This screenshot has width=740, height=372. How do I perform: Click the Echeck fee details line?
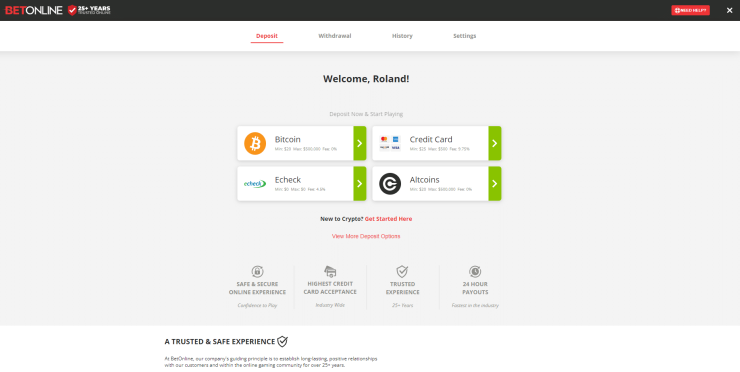coord(300,189)
